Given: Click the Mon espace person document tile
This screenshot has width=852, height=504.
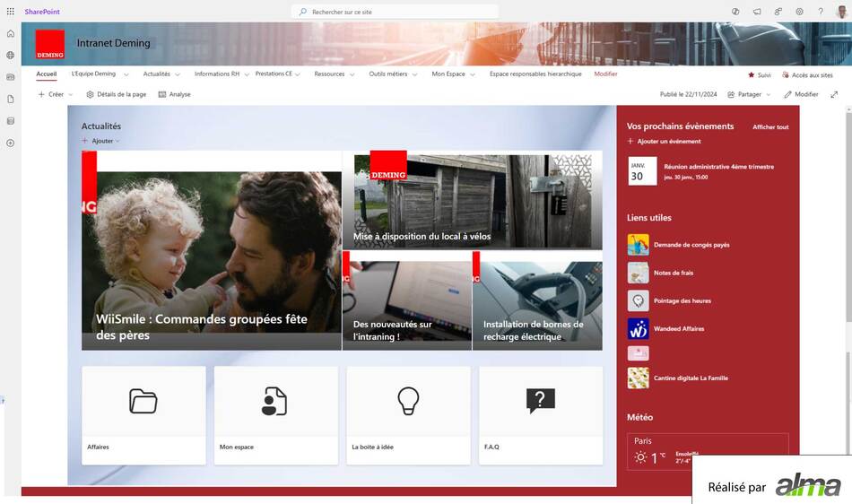Looking at the screenshot, I should [x=274, y=401].
